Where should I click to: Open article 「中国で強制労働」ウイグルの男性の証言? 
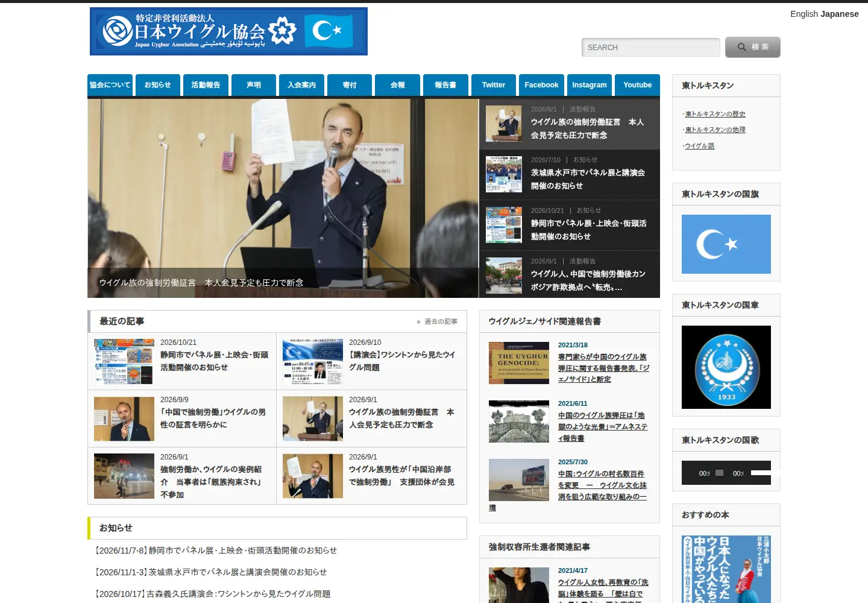pos(213,418)
